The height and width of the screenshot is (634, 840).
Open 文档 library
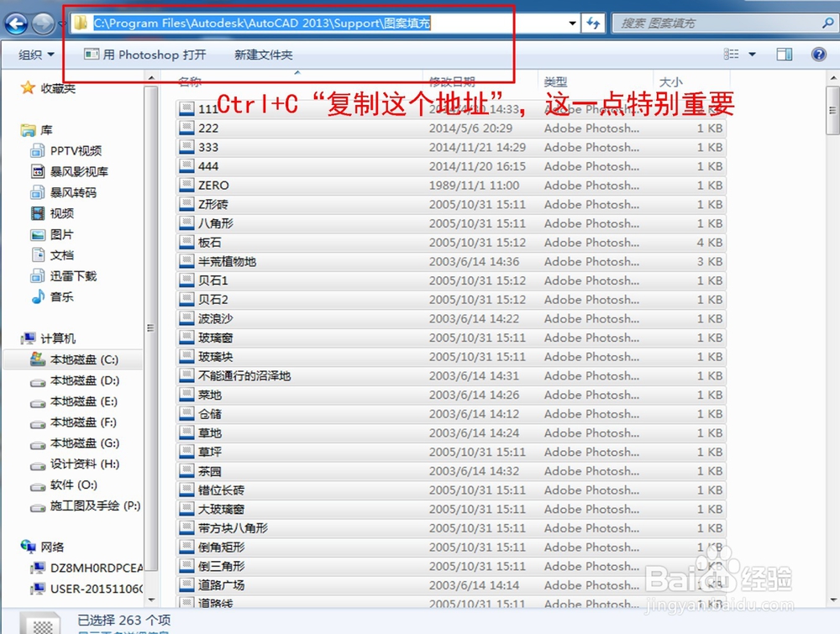pos(52,255)
